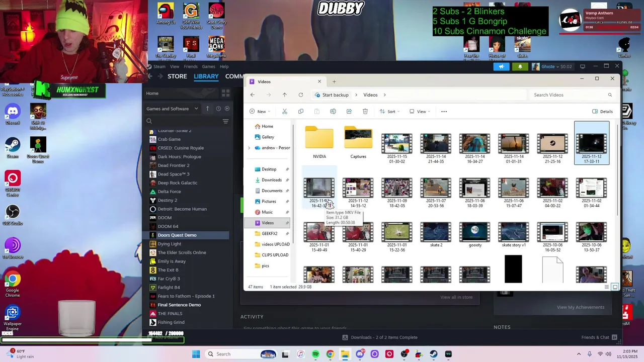Cut the selected file in Explorer toolbar

(285, 112)
